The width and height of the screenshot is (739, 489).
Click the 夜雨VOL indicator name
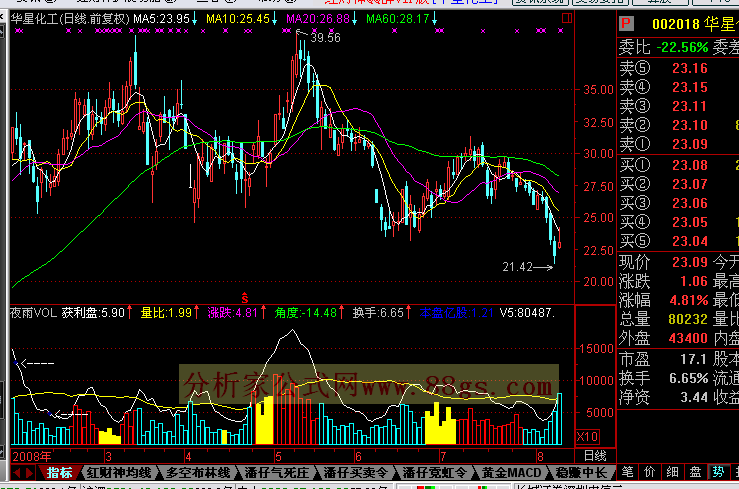(33, 313)
